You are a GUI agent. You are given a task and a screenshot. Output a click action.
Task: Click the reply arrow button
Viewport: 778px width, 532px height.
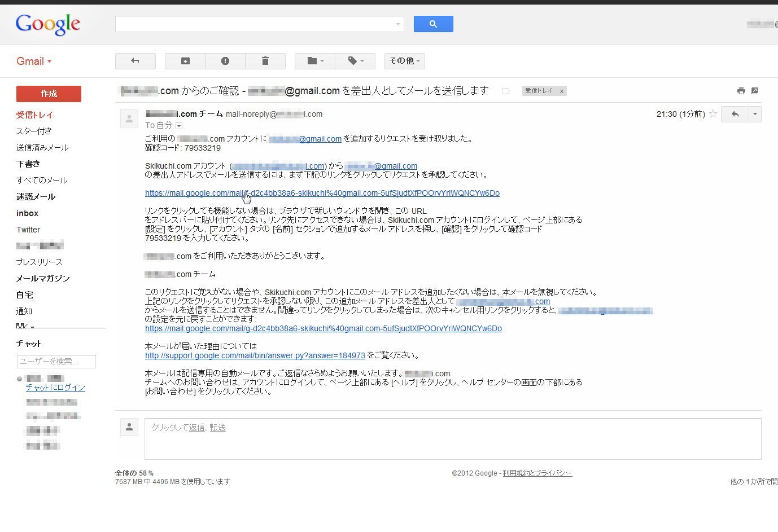point(735,114)
